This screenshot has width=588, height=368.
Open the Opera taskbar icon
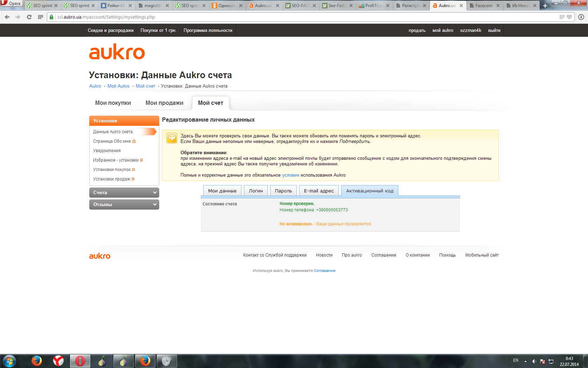pos(80,361)
